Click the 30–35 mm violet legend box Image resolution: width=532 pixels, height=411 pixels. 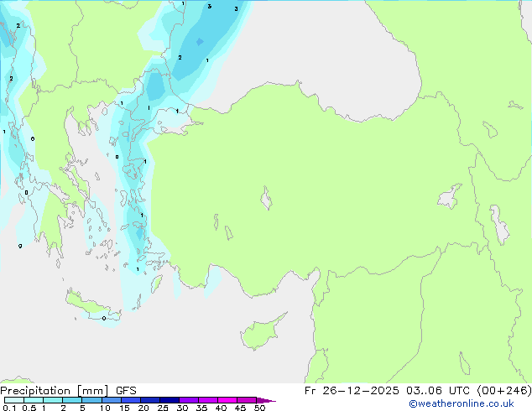tap(189, 400)
